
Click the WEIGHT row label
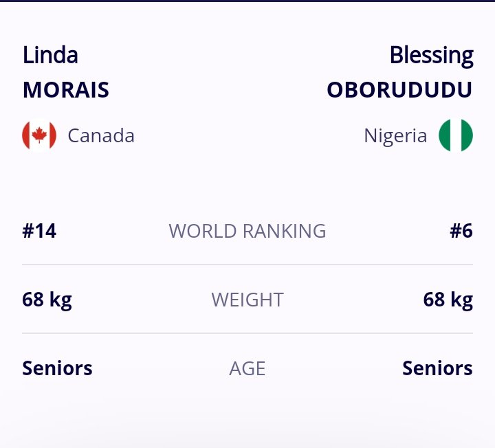point(247,300)
